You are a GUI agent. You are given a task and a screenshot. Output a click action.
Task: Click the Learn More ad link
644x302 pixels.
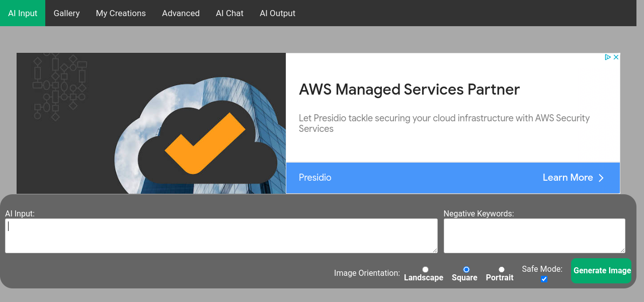pyautogui.click(x=568, y=178)
